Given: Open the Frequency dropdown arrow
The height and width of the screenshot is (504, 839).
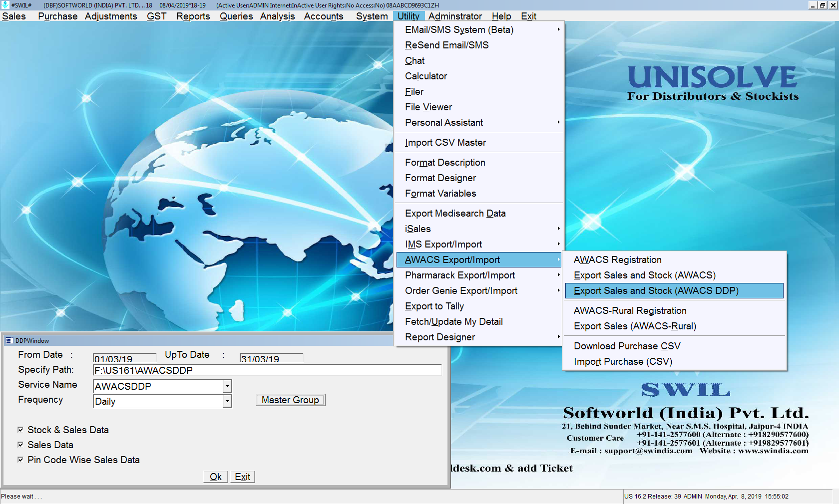Looking at the screenshot, I should click(227, 401).
